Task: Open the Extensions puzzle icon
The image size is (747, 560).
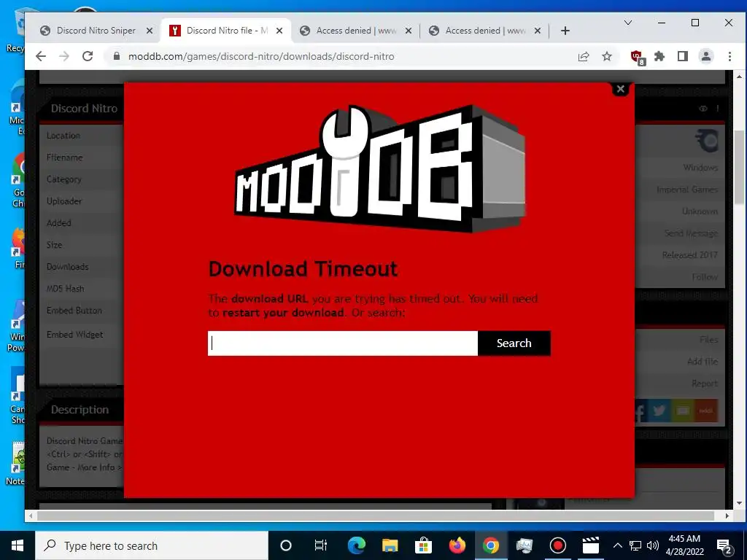Action: pos(659,57)
